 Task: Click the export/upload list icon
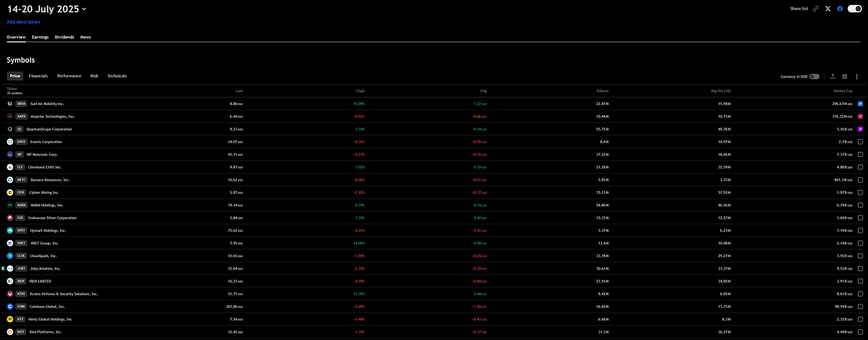[833, 76]
